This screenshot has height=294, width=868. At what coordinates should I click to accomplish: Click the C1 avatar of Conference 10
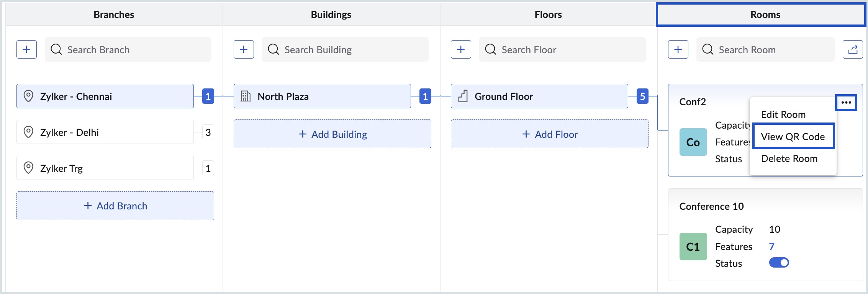point(693,247)
